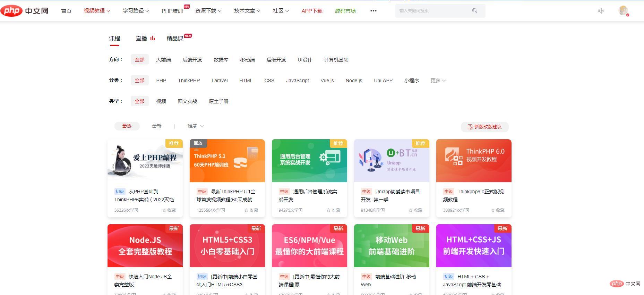Image resolution: width=644 pixels, height=295 pixels.
Task: Open 移动Web 前端基础进阶 thumbnail
Action: [x=392, y=246]
